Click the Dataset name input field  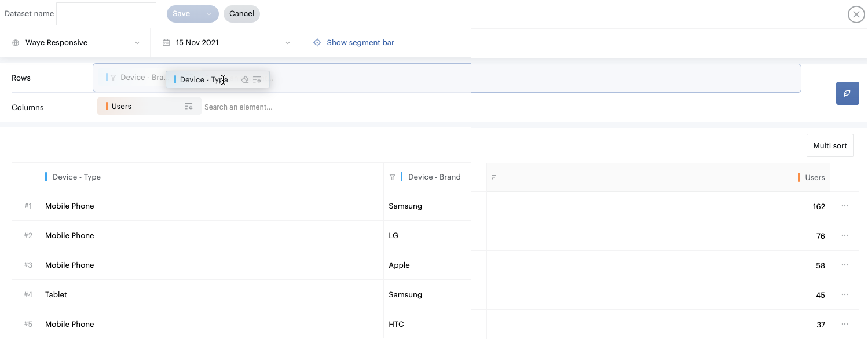(x=106, y=14)
